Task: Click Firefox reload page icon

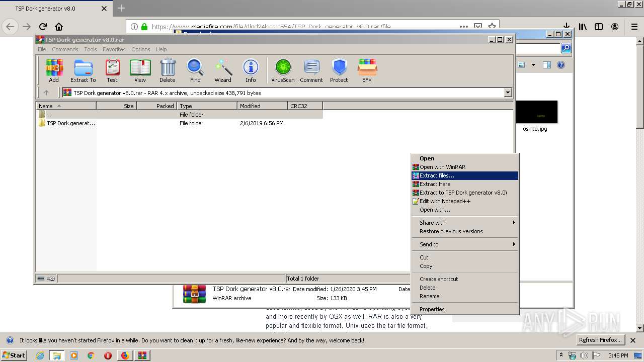Action: pyautogui.click(x=43, y=27)
